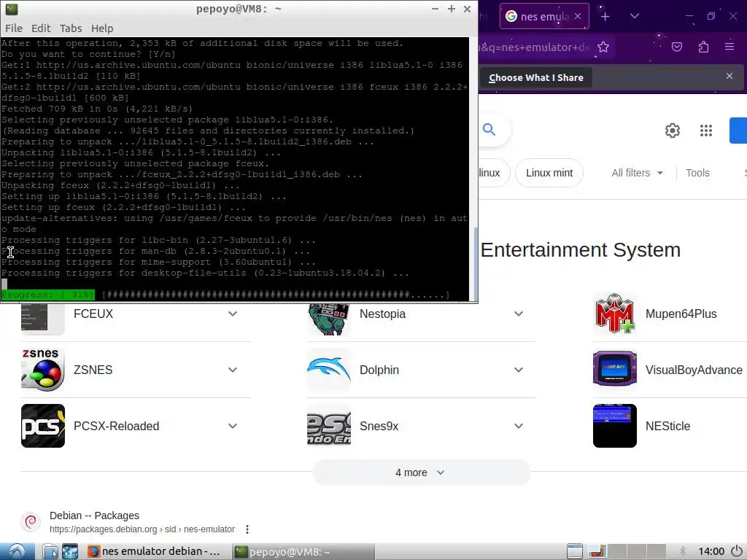Open the file manager taskbar launcher
This screenshot has width=747, height=560.
tap(50, 551)
